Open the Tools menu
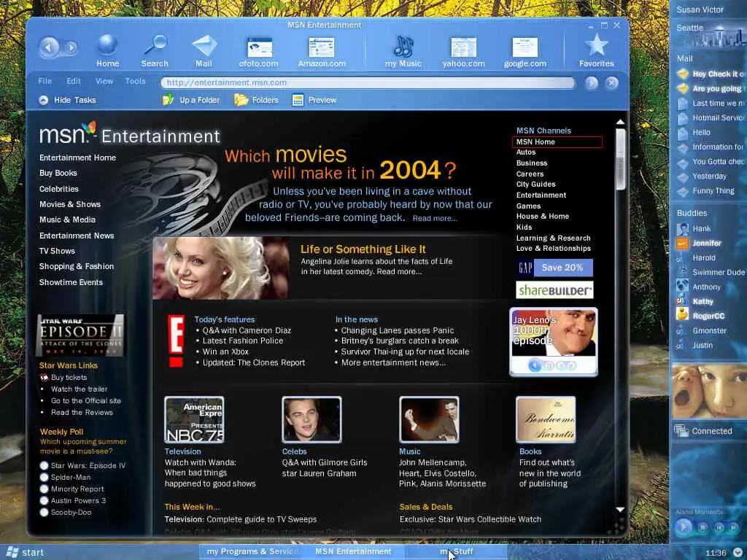Viewport: 747px width, 560px height. [x=135, y=81]
